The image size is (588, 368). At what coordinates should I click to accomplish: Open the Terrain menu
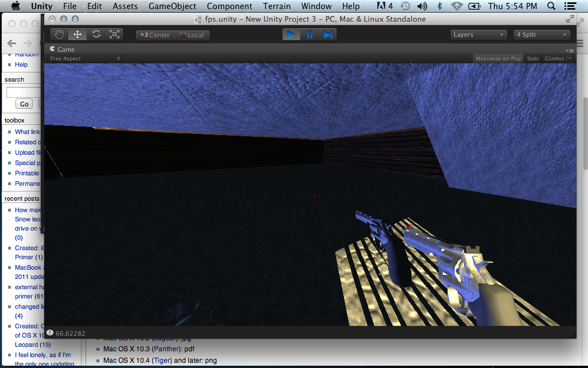click(x=277, y=6)
